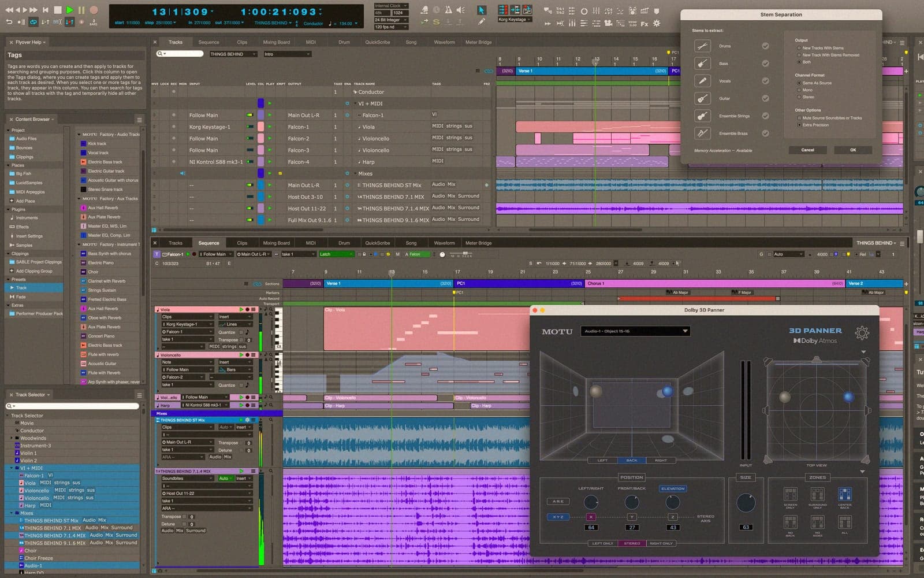Choose the No Sides zone icon

pos(817,522)
